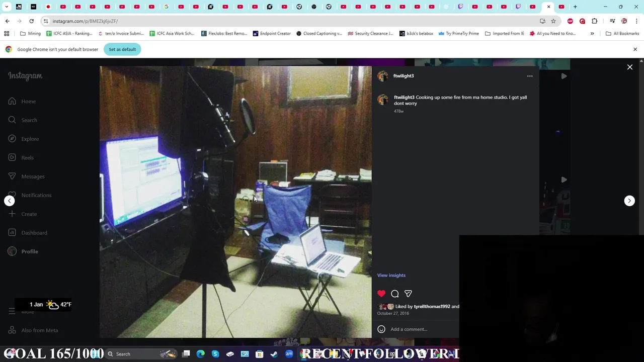Open Reels in the Instagram sidebar
This screenshot has height=362, width=644.
click(x=21, y=158)
